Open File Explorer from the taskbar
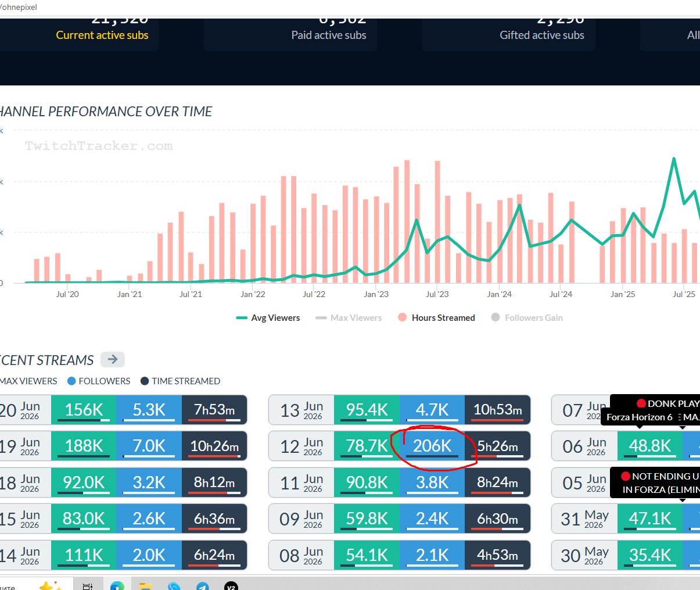Screen dimensions: 700x590 tap(145, 586)
